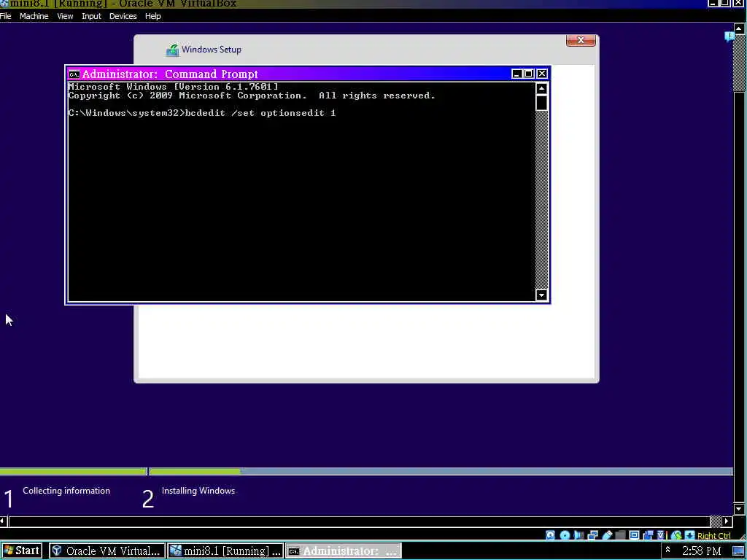The height and width of the screenshot is (560, 747).
Task: Click the hard disk activity status icon
Action: 550,535
